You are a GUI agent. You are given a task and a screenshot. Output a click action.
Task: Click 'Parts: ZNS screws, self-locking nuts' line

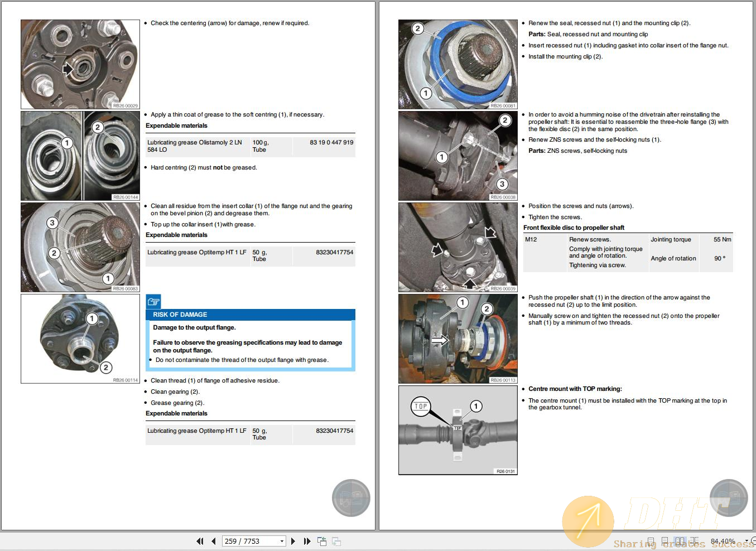578,151
